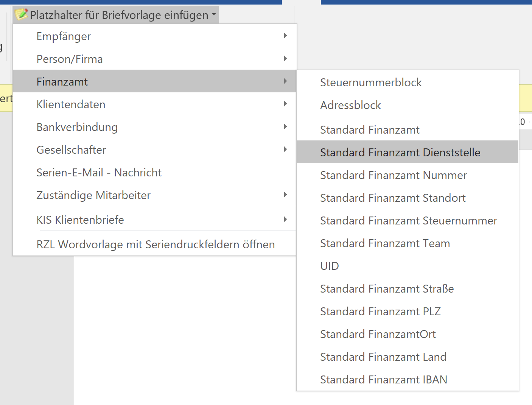The height and width of the screenshot is (405, 532).
Task: Click RZL Wordvorlage mit Seriendruckfeldern öffnen
Action: click(156, 245)
